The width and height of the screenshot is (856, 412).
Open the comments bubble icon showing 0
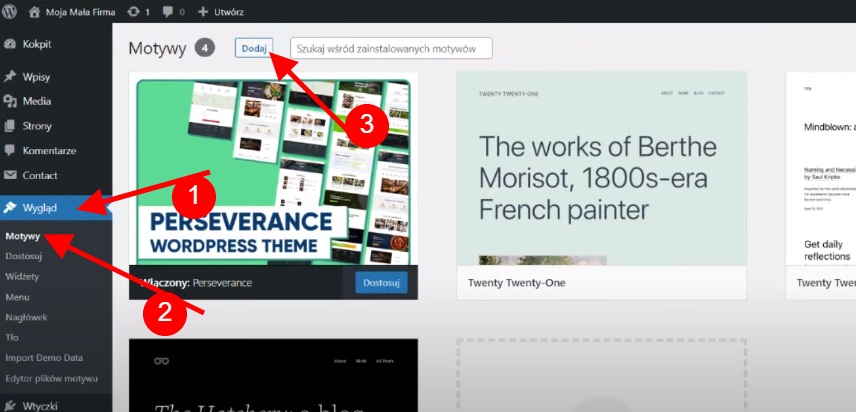pos(169,11)
